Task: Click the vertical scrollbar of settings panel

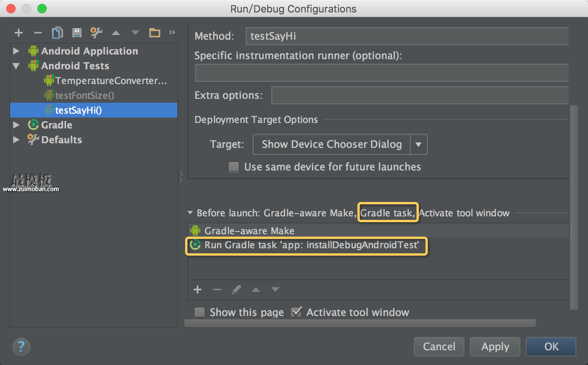Action: click(x=574, y=207)
